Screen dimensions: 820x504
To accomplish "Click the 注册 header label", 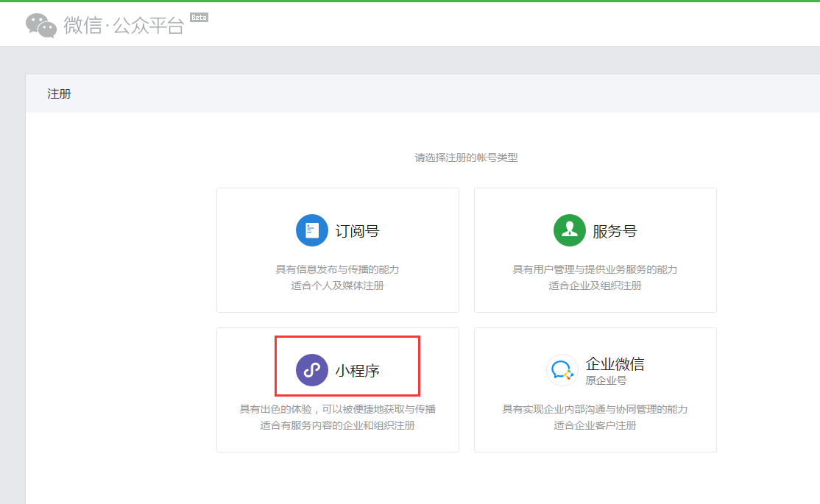I will pyautogui.click(x=59, y=94).
